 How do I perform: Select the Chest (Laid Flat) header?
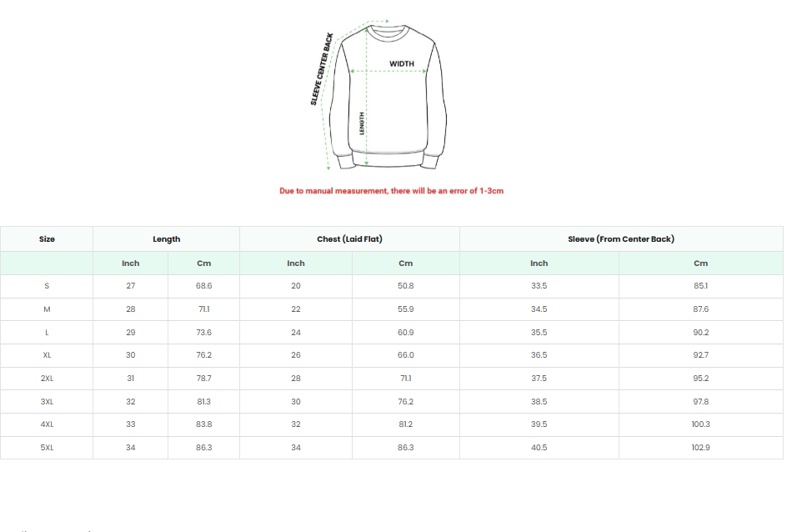tap(349, 238)
